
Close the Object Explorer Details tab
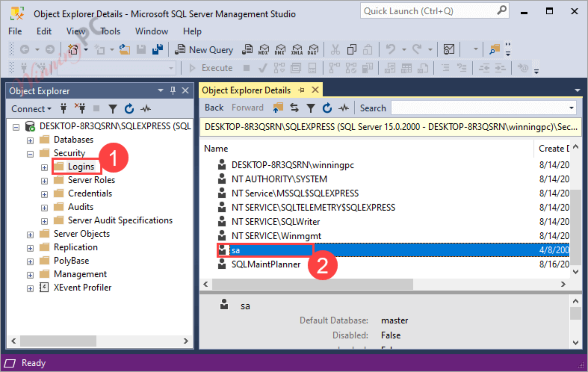click(x=315, y=90)
